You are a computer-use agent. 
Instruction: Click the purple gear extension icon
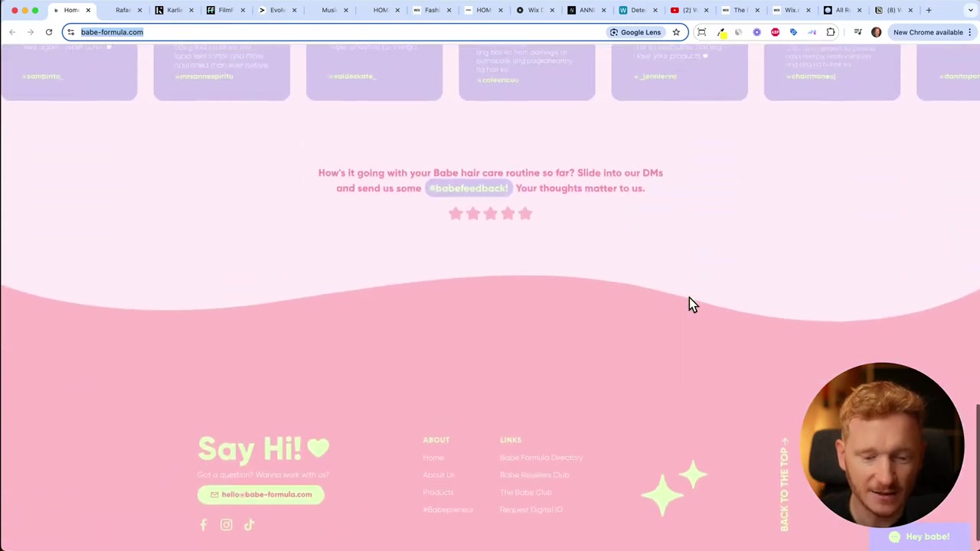click(x=756, y=32)
